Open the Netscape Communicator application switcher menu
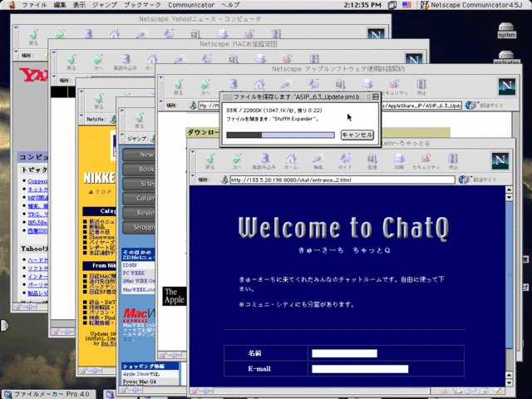Screen dimensions: 532x399 [468, 6]
